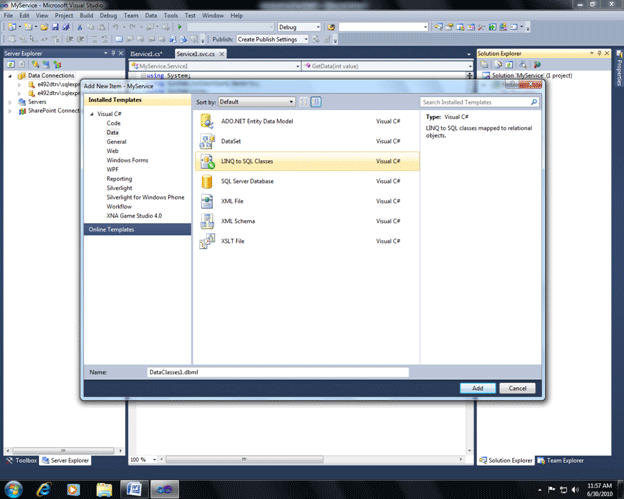Select the ADO.NET Entity Data Model template
This screenshot has height=499, width=624.
tap(307, 121)
